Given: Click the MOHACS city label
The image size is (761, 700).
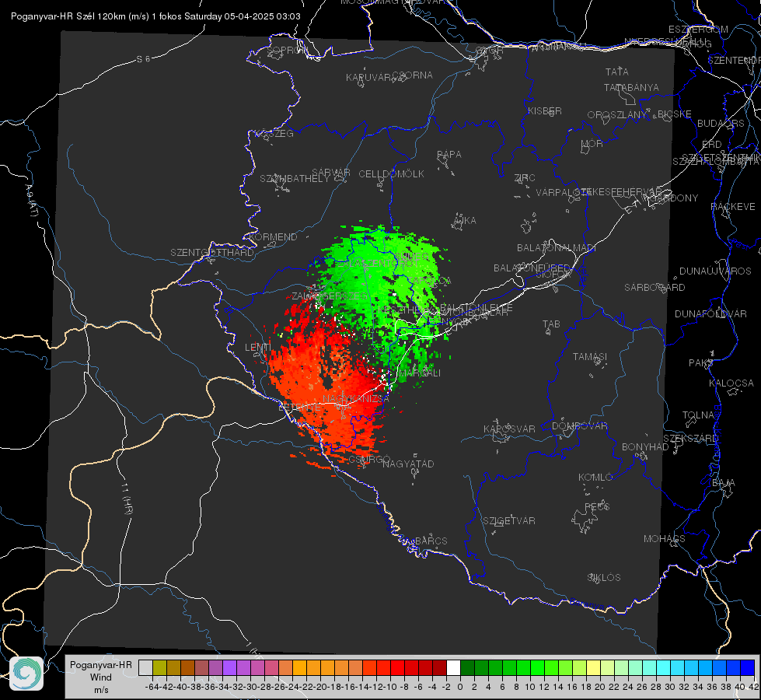Looking at the screenshot, I should [665, 539].
